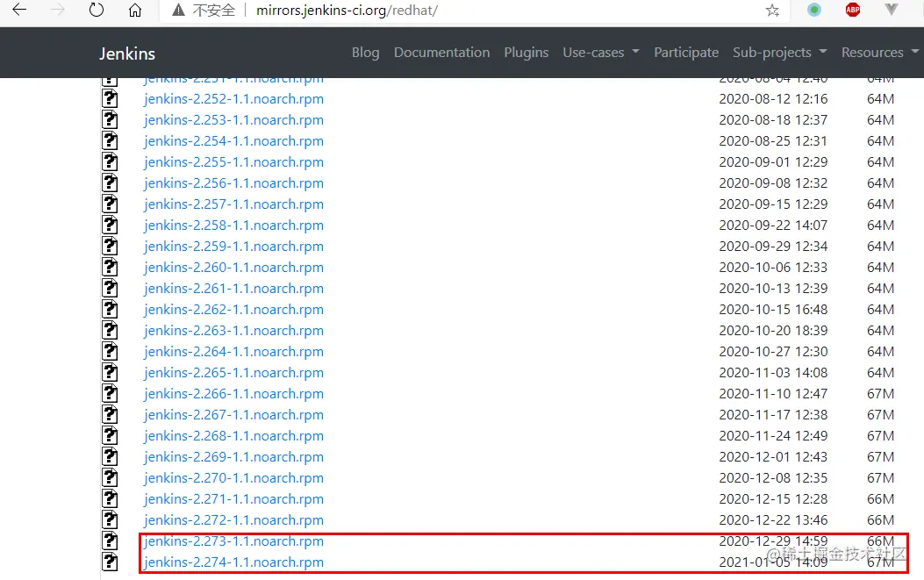Click the file icon beside jenkins-2.269

coord(110,457)
